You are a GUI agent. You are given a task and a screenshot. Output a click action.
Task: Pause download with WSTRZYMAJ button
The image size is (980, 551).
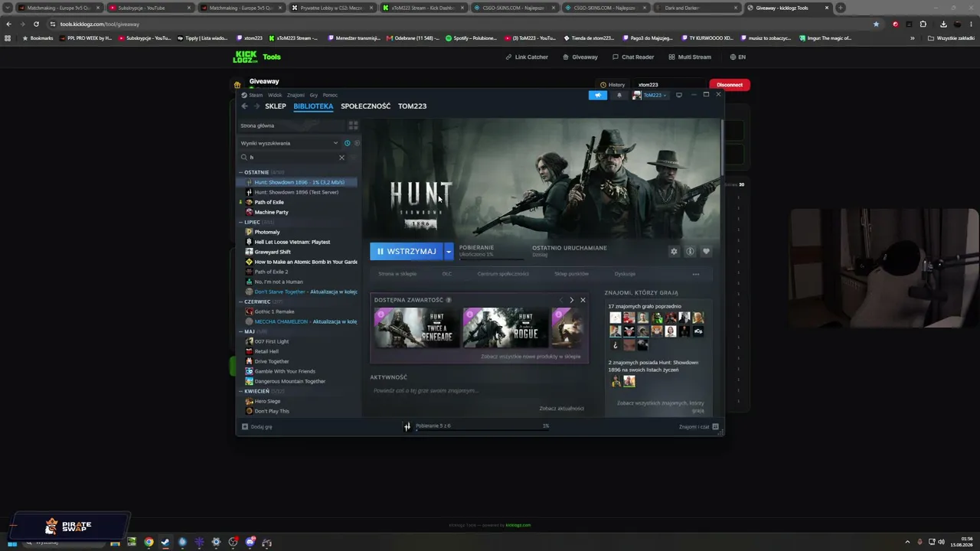[x=407, y=251]
